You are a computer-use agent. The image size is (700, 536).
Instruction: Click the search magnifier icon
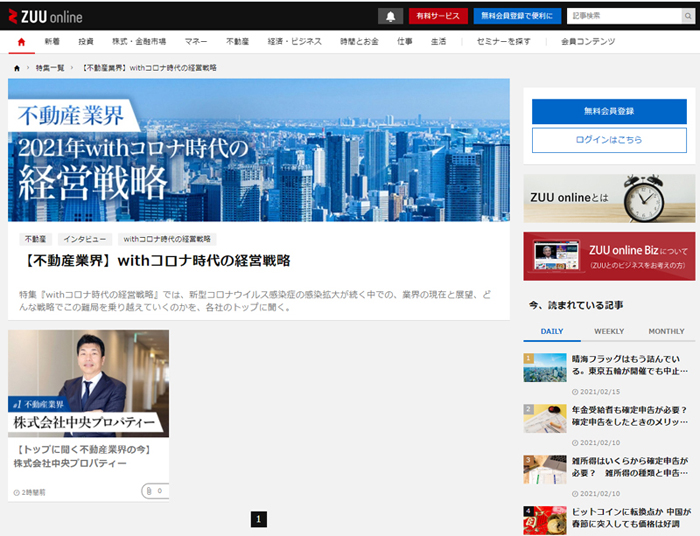[688, 16]
